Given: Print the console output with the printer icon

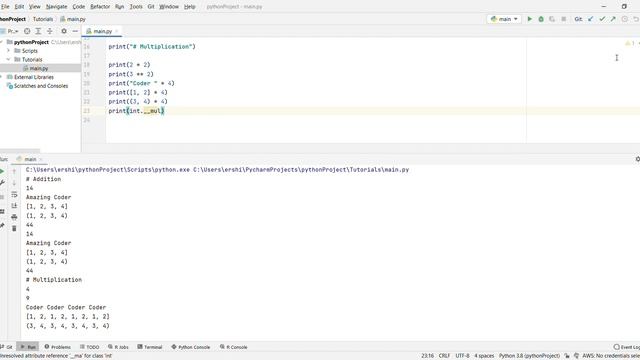Looking at the screenshot, I should (x=14, y=217).
